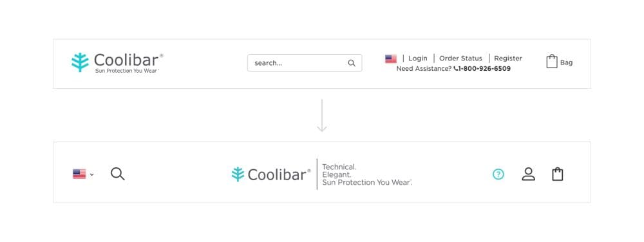The height and width of the screenshot is (242, 644).
Task: Click the teal Coolibar tree logo above small tagline
Action: (80, 62)
